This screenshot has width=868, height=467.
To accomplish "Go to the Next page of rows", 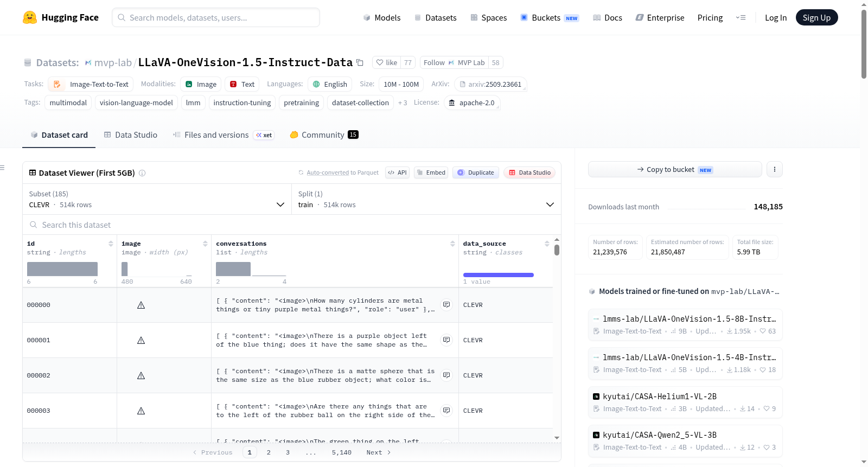I will point(379,452).
